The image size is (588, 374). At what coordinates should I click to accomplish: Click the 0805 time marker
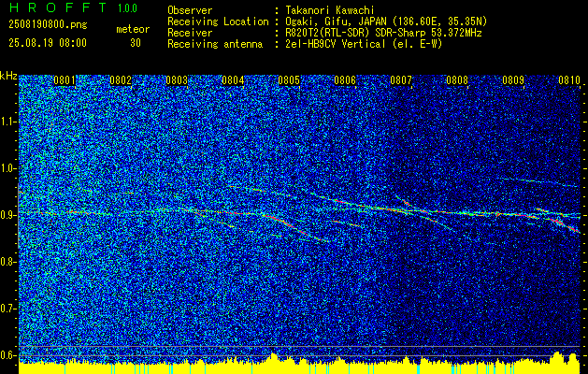pyautogui.click(x=289, y=80)
